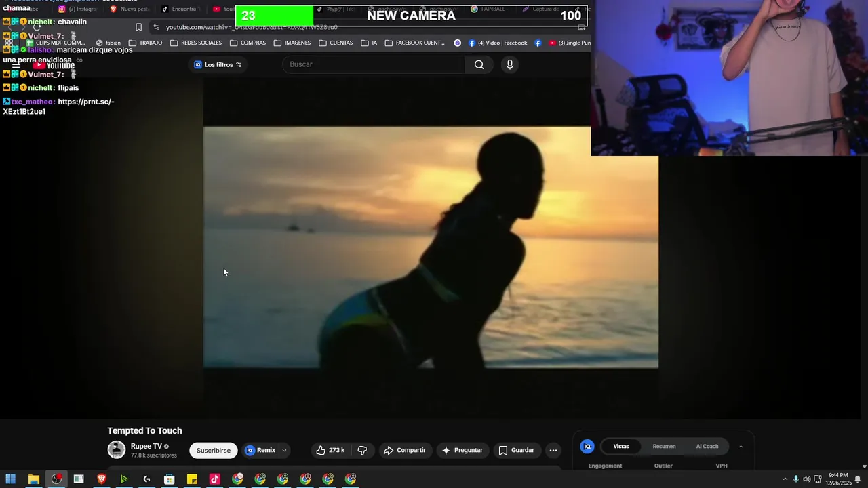
Task: Click the Compartir share button
Action: click(x=404, y=450)
